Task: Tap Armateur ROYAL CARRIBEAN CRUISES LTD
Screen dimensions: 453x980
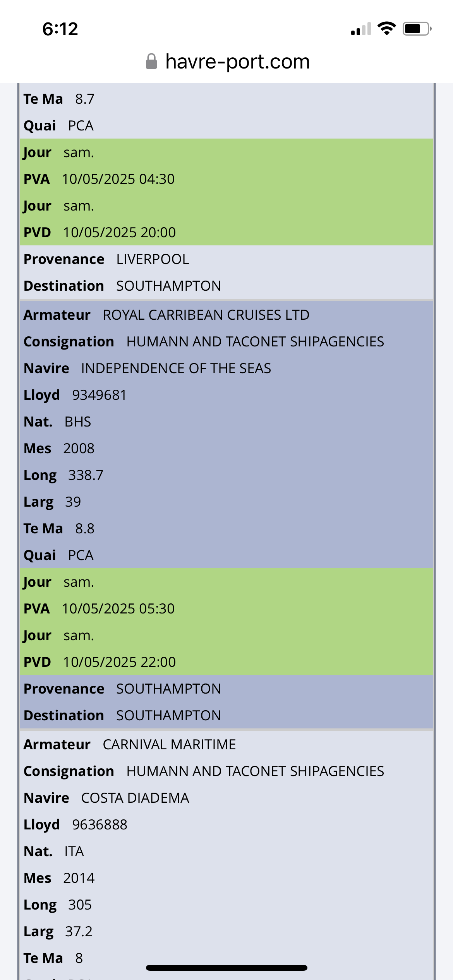Action: click(x=206, y=315)
